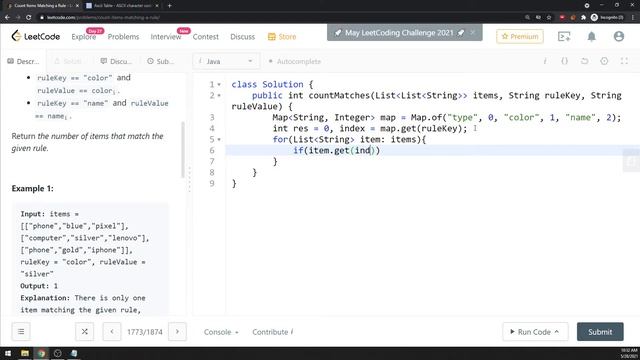Screen dimensions: 640x360
Task: Click the Run Code button
Action: tap(534, 332)
